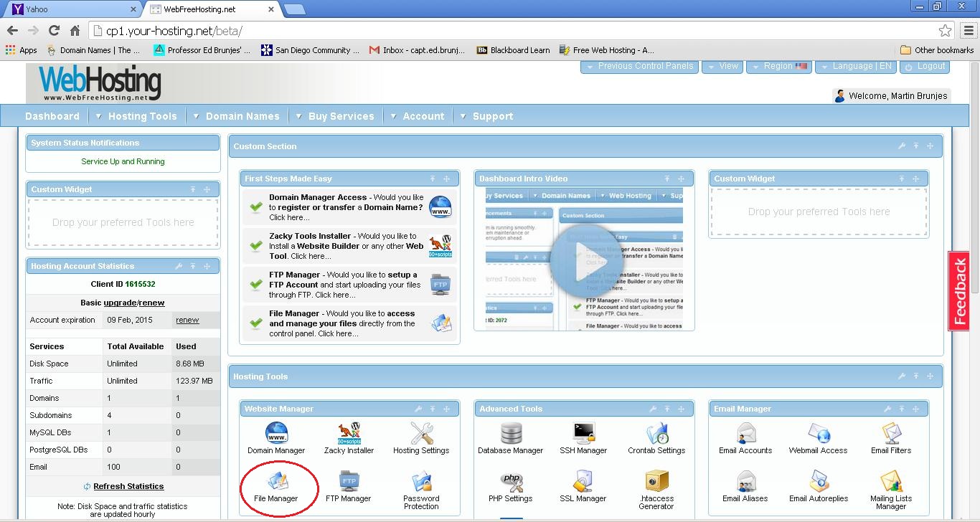The width and height of the screenshot is (980, 522).
Task: Click the FTP folder icon in First Steps
Action: (440, 285)
